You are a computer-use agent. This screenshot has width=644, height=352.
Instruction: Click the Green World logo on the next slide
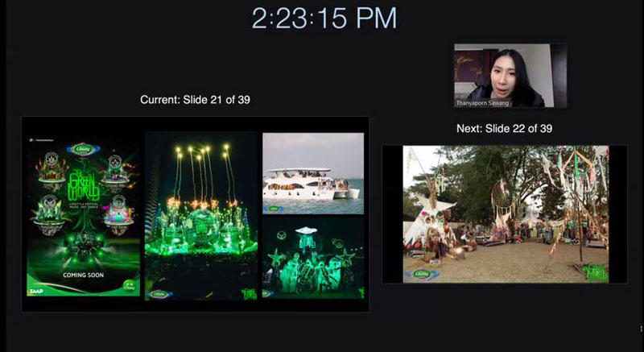pyautogui.click(x=597, y=272)
